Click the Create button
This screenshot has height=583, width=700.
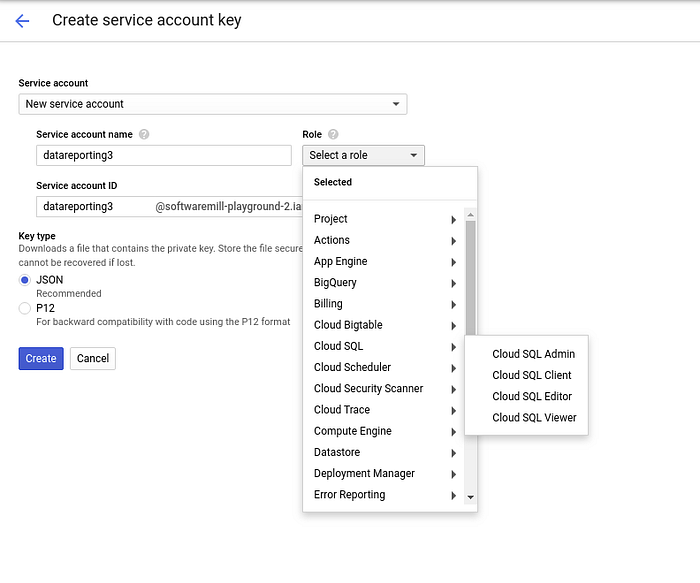click(x=41, y=358)
